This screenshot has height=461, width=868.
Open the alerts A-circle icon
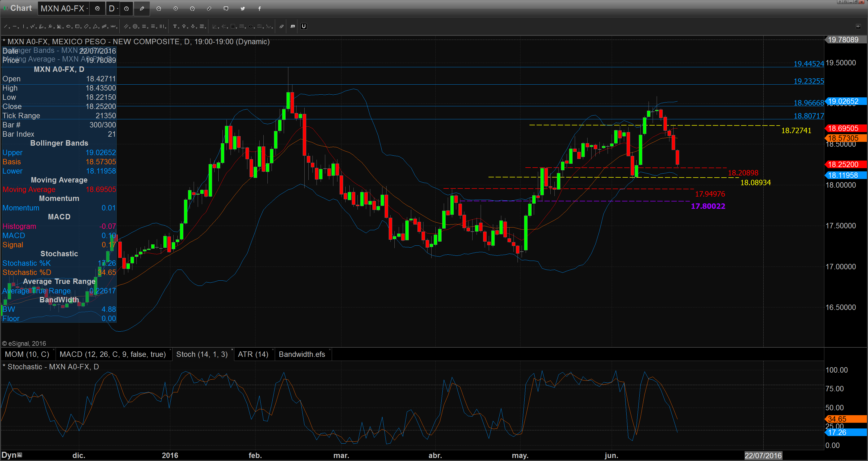click(x=192, y=9)
